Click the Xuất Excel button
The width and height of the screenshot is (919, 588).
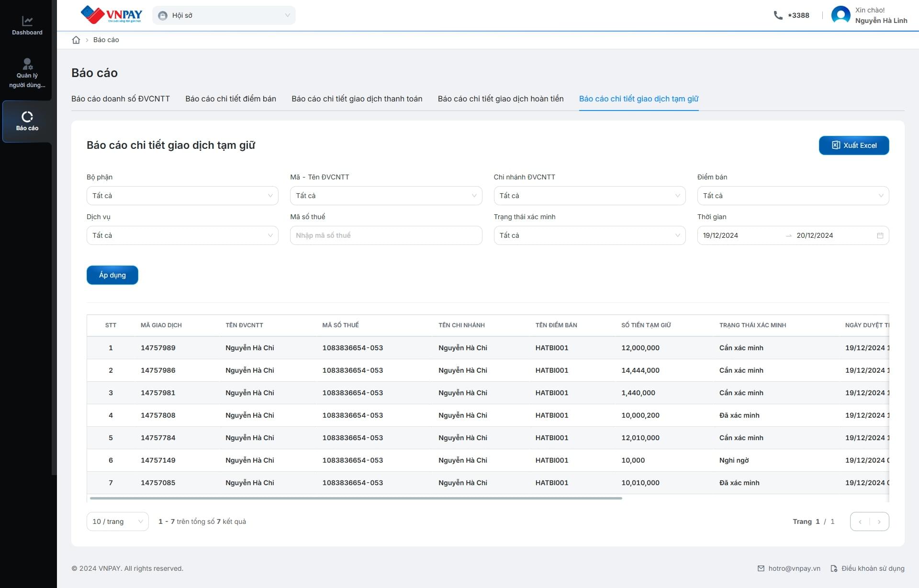click(854, 145)
